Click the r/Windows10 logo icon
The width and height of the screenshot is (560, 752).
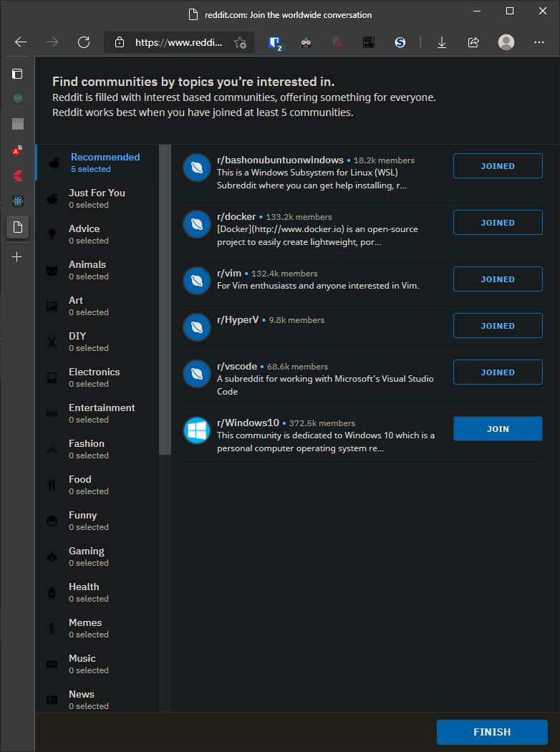197,430
